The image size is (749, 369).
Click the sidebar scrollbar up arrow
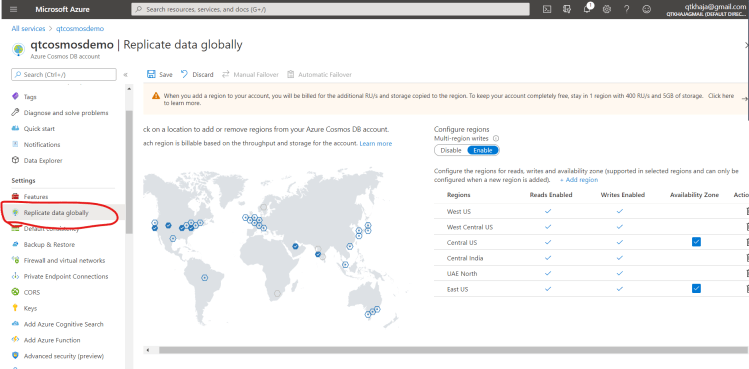click(129, 89)
